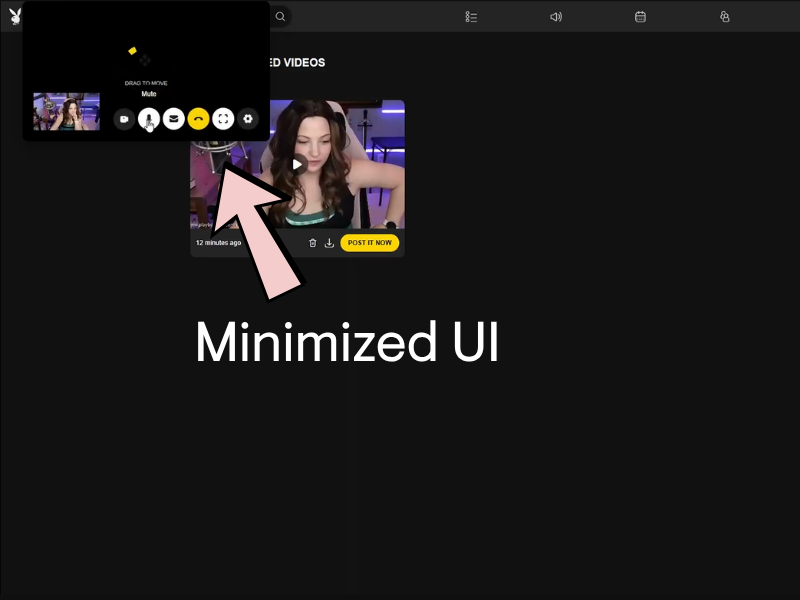Click the drag-to-move arrows handle
The height and width of the screenshot is (600, 800).
[145, 60]
